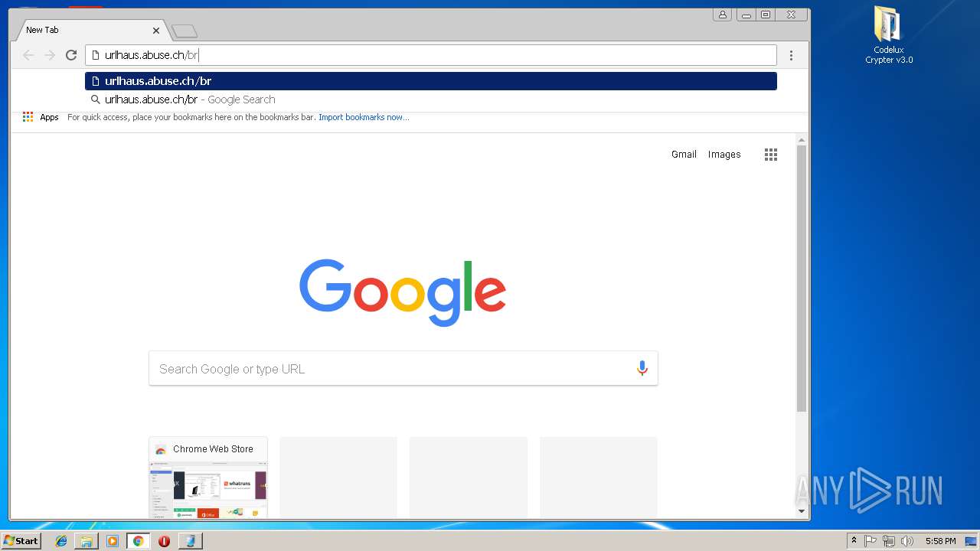980x551 pixels.
Task: Open the Images link
Action: coord(724,155)
